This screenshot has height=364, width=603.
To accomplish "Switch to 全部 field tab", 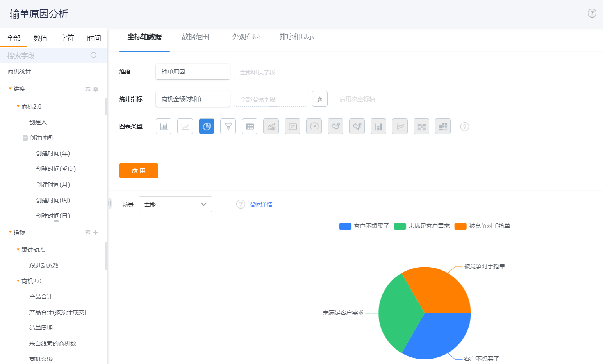I will (14, 38).
